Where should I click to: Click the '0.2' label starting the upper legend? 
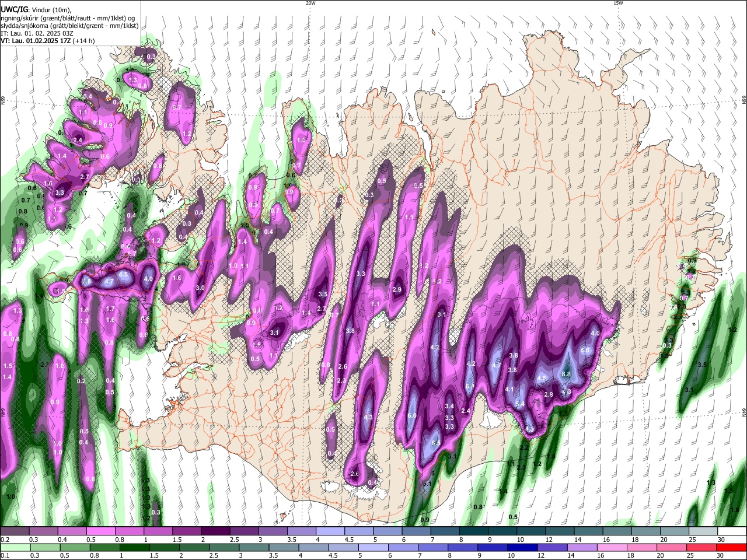(x=5, y=540)
